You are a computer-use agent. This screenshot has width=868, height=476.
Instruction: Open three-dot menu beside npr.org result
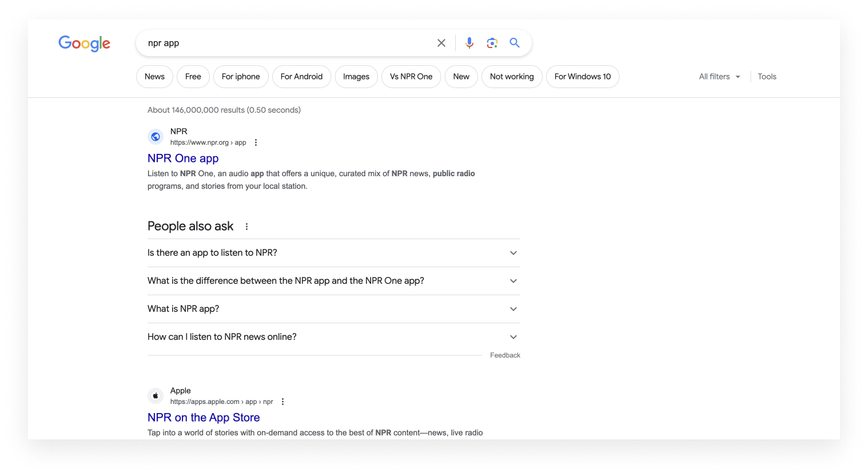pyautogui.click(x=256, y=142)
